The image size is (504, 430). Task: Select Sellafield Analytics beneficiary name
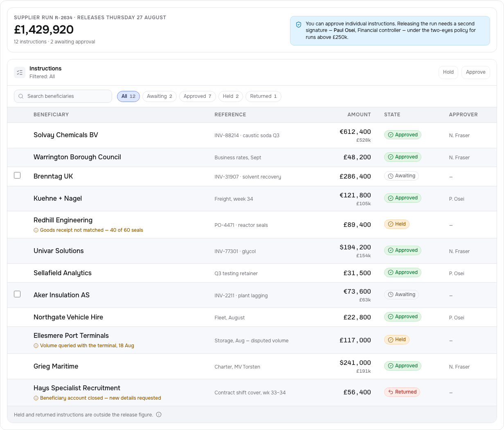coord(63,273)
